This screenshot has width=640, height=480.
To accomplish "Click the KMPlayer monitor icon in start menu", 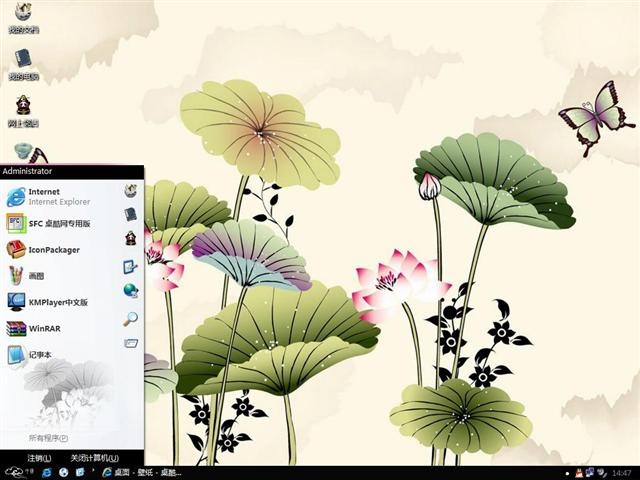I will [16, 302].
